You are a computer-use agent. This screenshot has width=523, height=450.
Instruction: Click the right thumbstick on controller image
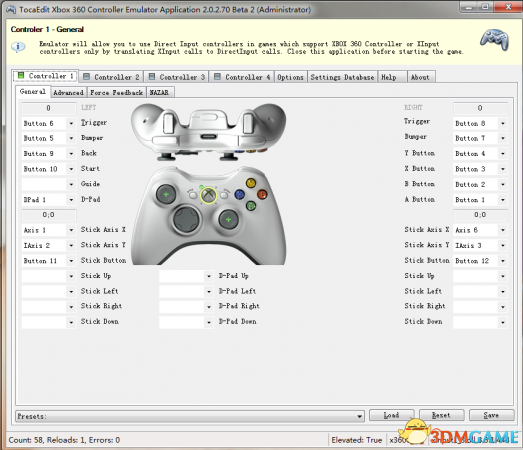pyautogui.click(x=228, y=219)
